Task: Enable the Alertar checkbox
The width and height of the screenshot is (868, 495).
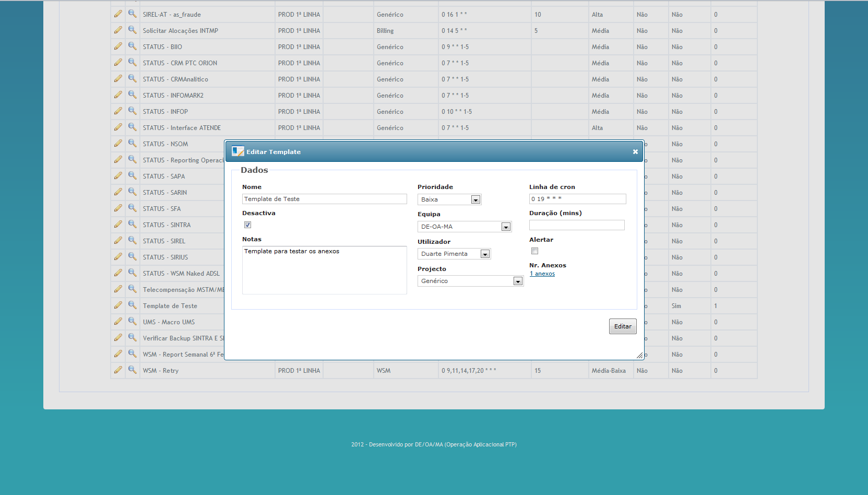Action: pyautogui.click(x=534, y=251)
